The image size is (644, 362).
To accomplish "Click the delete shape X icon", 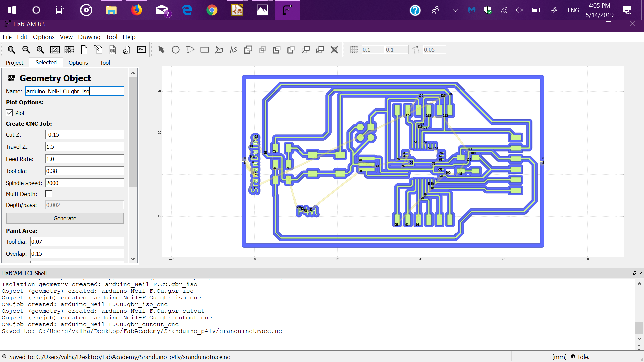I will pos(334,50).
